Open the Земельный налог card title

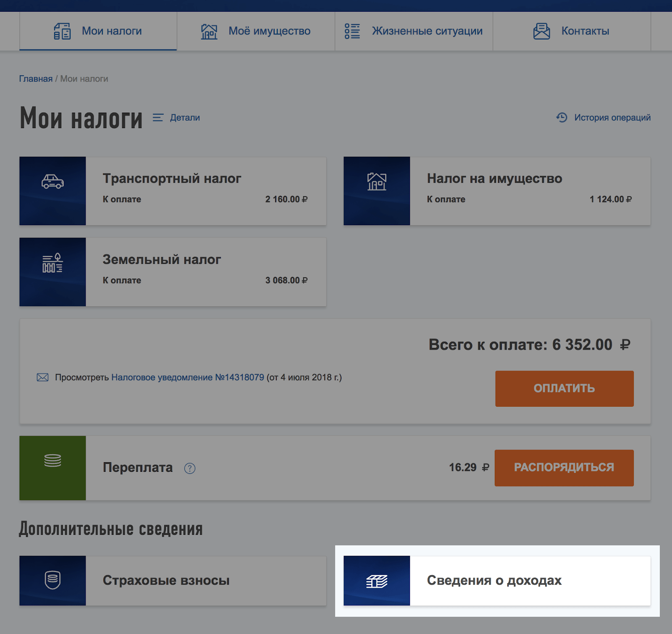coord(162,260)
